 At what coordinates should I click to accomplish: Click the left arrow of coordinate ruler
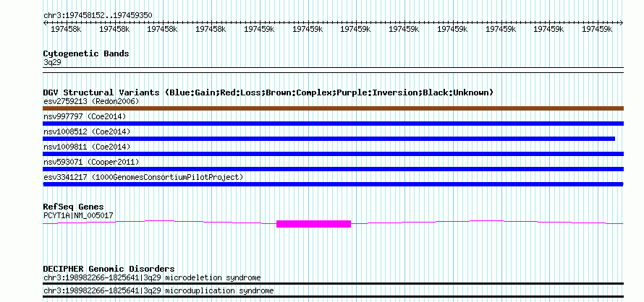45,22
